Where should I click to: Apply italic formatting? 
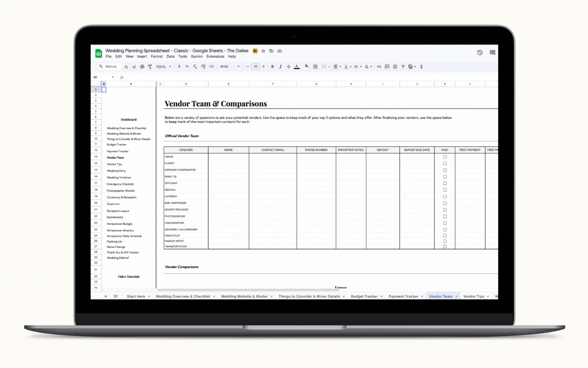280,67
